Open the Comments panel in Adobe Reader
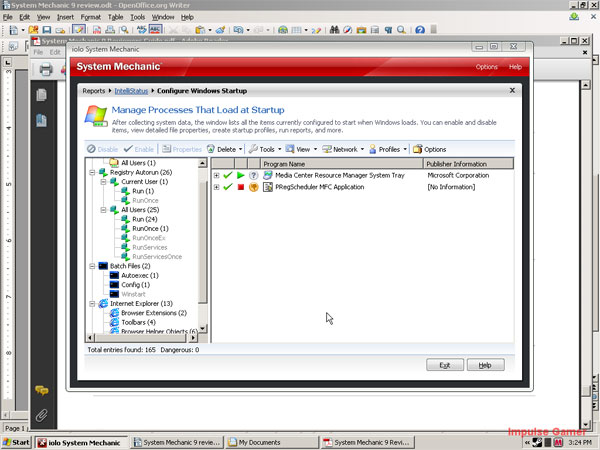This screenshot has width=600, height=450. coord(42,390)
